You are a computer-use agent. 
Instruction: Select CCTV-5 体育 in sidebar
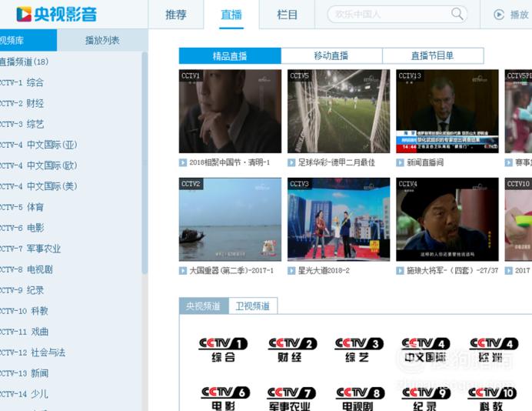pos(22,207)
